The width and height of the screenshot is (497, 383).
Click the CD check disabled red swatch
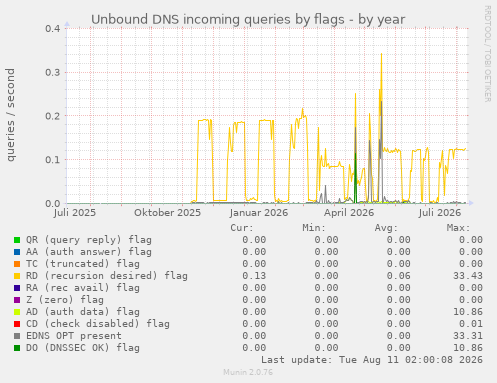[x=17, y=324]
